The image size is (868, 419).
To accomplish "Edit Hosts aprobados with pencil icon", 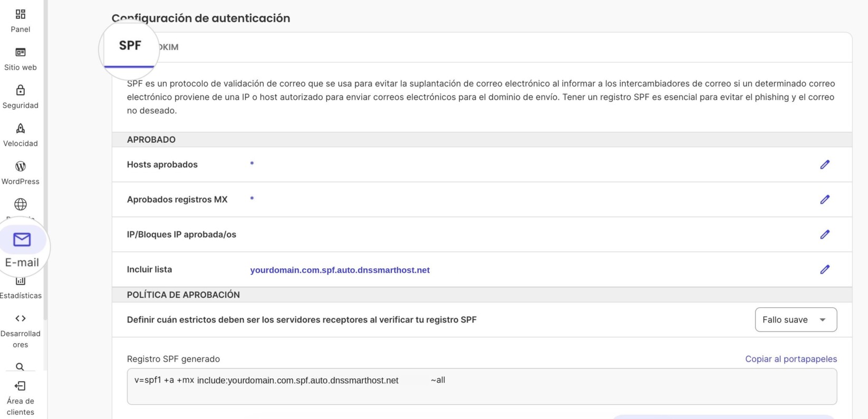I will pyautogui.click(x=825, y=164).
